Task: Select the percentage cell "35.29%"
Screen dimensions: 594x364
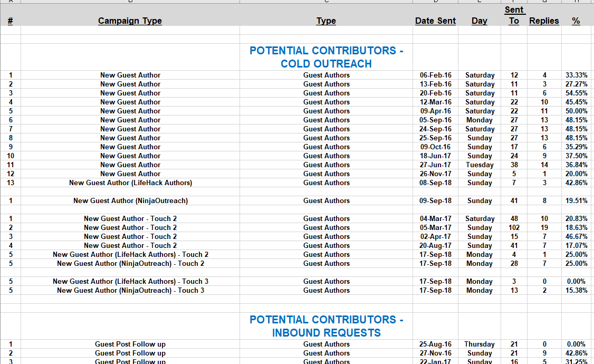Action: coord(576,147)
